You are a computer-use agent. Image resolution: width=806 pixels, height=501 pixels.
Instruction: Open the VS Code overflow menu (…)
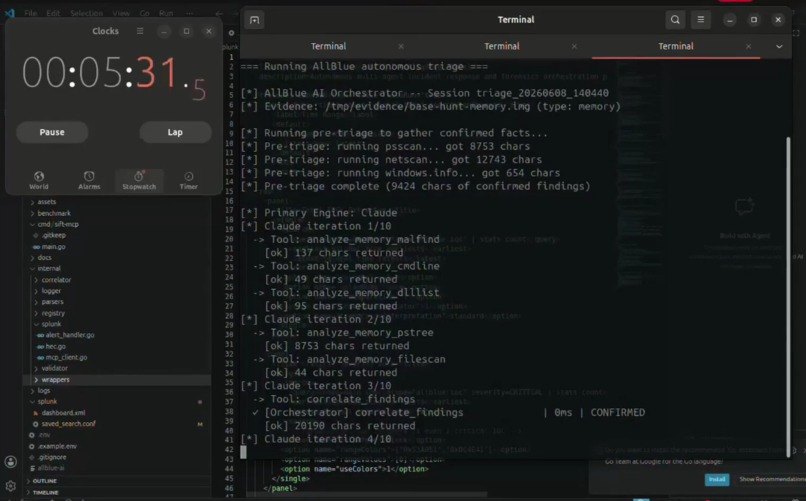[x=190, y=13]
